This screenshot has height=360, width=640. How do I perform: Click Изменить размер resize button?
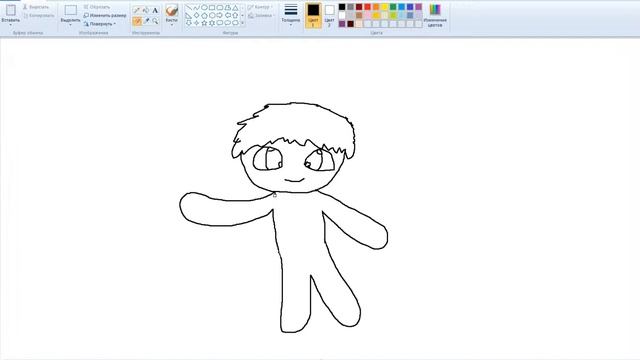105,15
